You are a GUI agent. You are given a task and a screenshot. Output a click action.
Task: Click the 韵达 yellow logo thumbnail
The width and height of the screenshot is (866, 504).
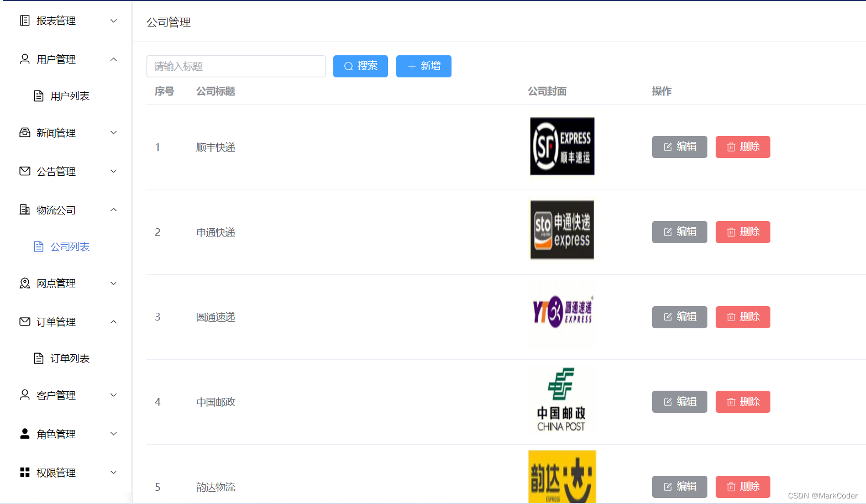coord(562,476)
